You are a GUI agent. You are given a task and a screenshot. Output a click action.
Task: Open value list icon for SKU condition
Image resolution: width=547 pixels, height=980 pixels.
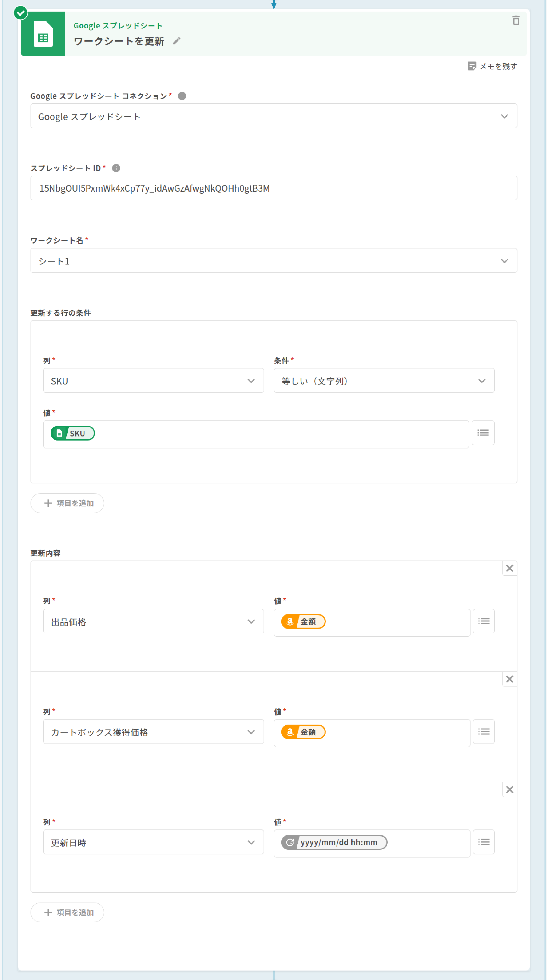[x=483, y=433]
